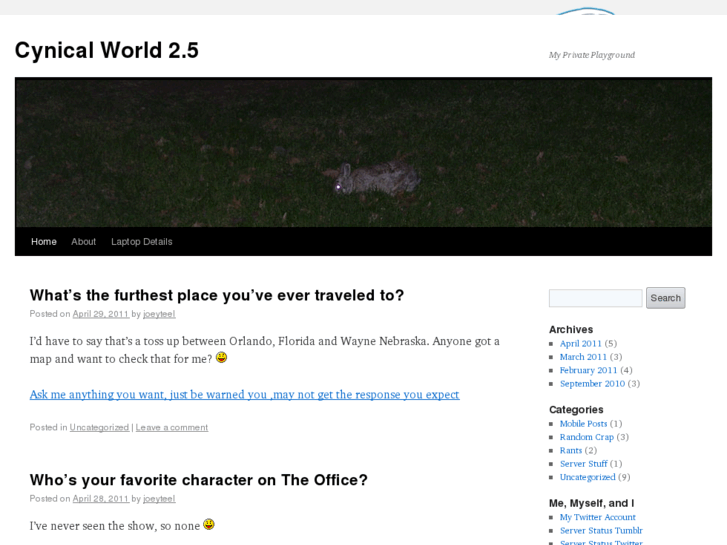The height and width of the screenshot is (545, 727).
Task: Open Server Status Tumblr link
Action: (601, 531)
